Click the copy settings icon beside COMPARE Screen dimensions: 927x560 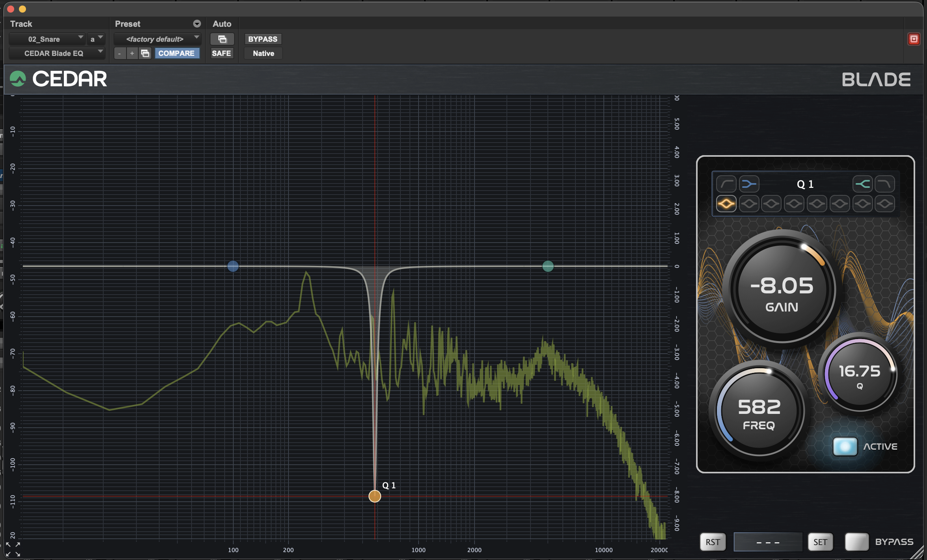coord(145,53)
